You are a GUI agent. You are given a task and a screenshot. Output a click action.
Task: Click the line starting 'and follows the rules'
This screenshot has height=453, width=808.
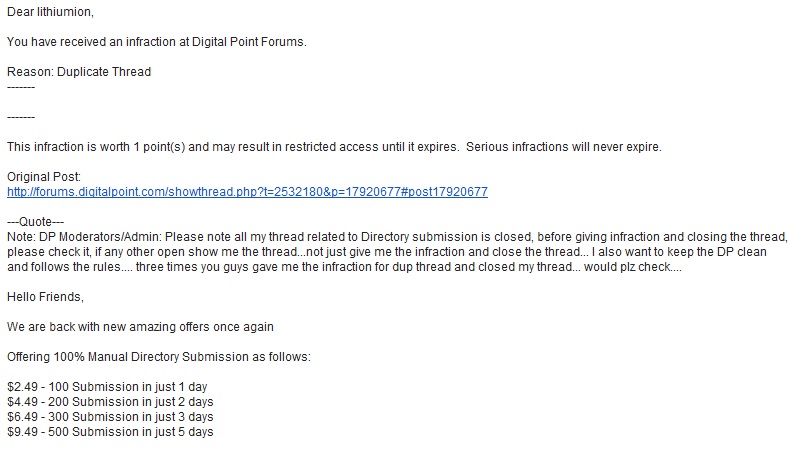point(344,266)
